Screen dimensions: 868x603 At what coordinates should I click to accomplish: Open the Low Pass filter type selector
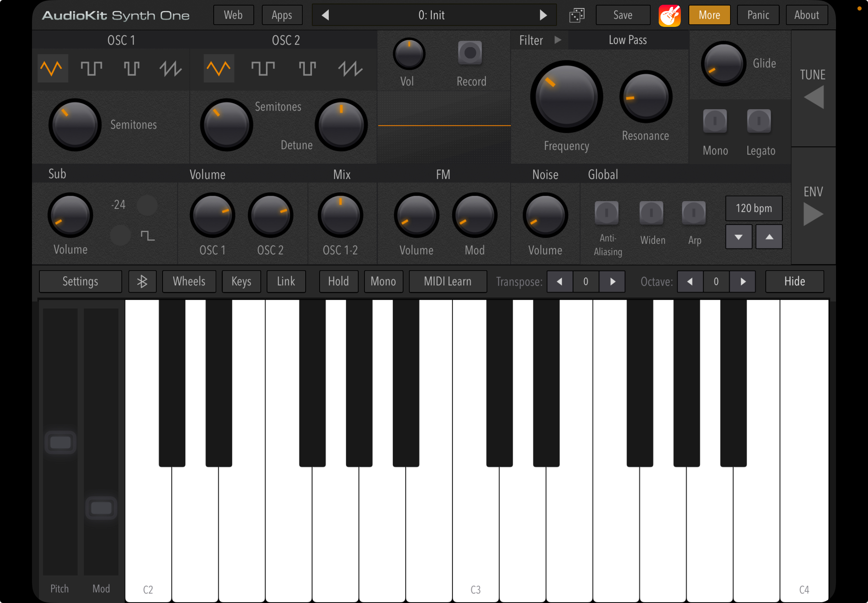[628, 40]
